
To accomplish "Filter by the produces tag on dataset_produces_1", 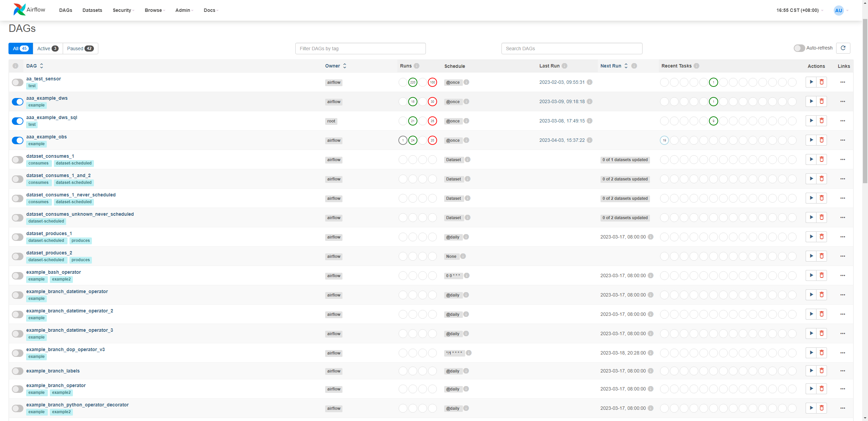I will [81, 241].
